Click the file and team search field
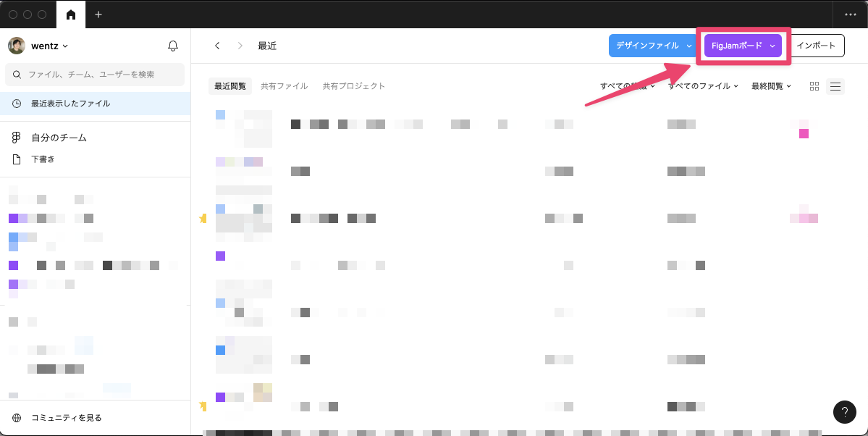868x436 pixels. (x=95, y=74)
